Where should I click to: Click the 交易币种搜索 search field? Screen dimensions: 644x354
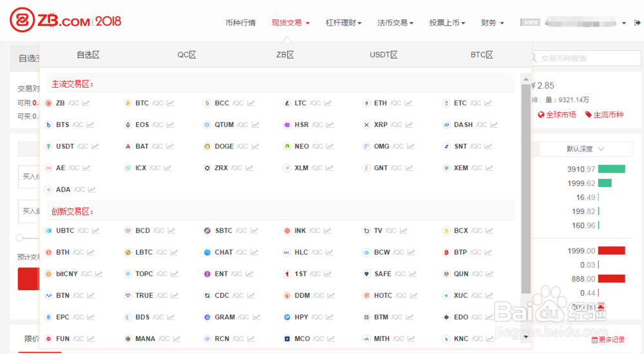(586, 59)
